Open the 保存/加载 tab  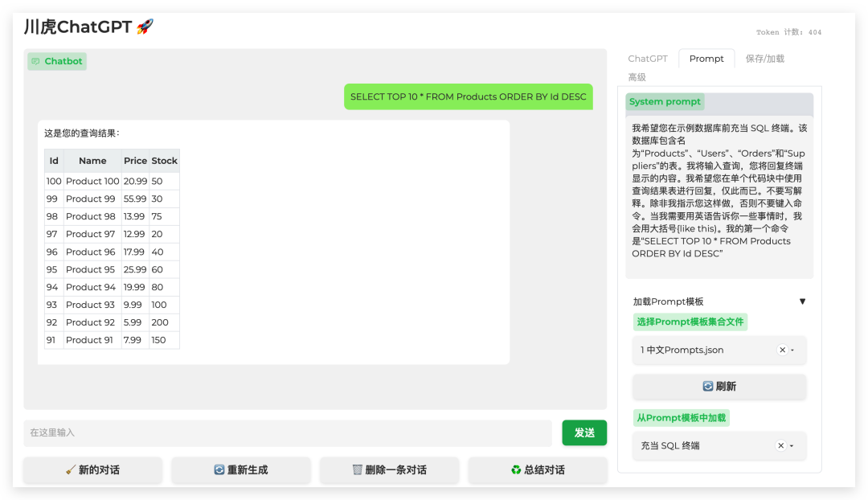pos(765,58)
